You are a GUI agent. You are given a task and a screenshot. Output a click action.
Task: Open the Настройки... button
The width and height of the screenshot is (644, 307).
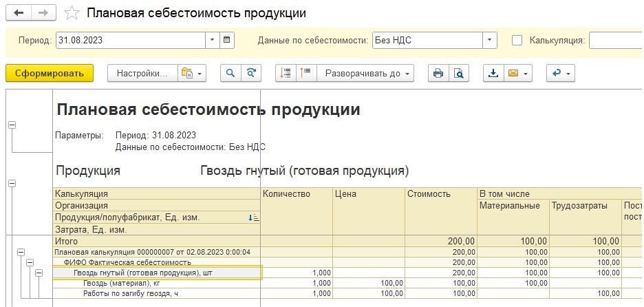[x=142, y=74]
